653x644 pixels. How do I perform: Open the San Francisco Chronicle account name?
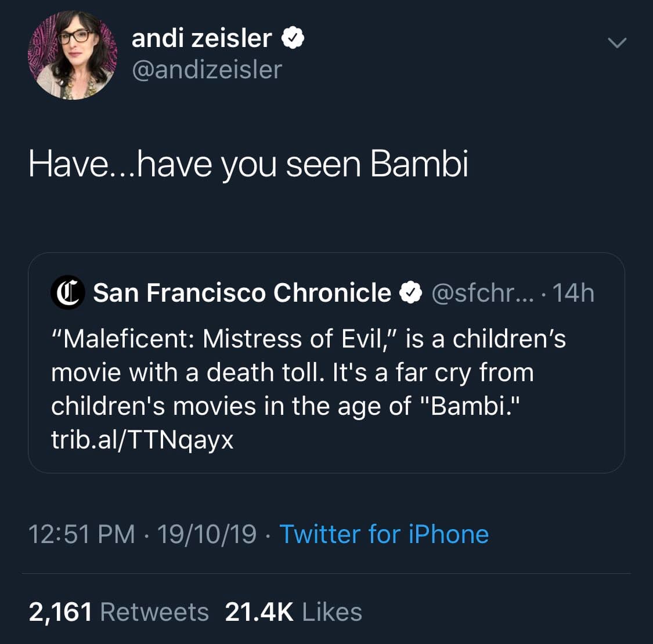click(242, 292)
